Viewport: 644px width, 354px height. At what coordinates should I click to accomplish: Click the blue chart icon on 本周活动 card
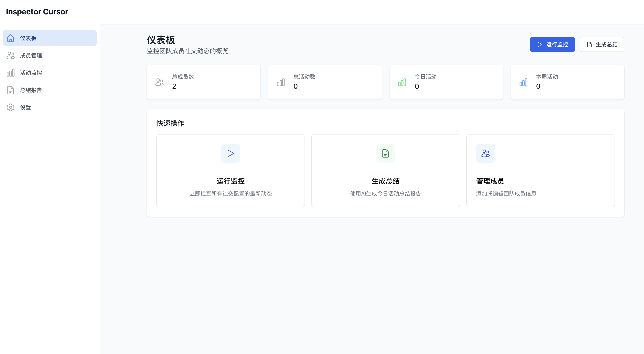pyautogui.click(x=523, y=82)
